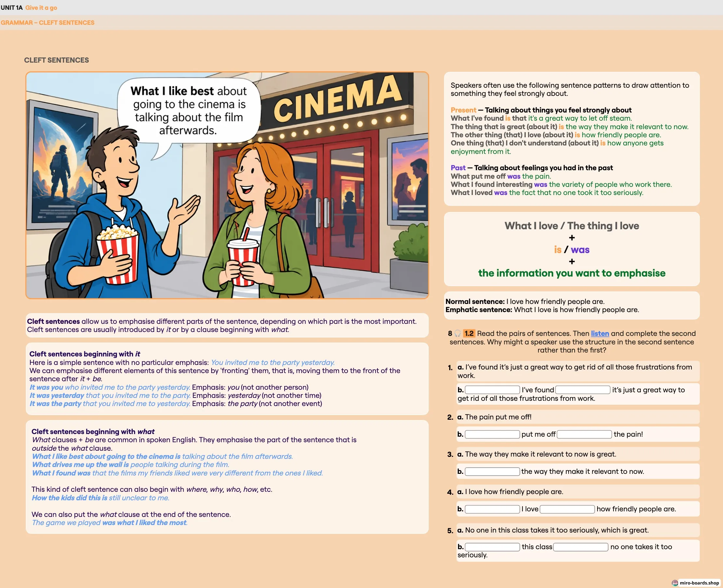Click the "UNIT 1A" header label
Screen dimensions: 723x588
point(11,8)
